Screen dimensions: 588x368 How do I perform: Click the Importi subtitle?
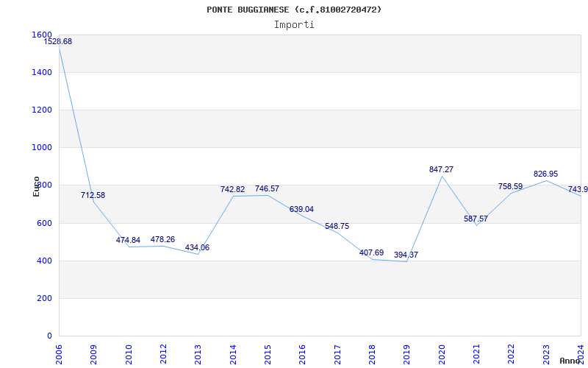294,25
